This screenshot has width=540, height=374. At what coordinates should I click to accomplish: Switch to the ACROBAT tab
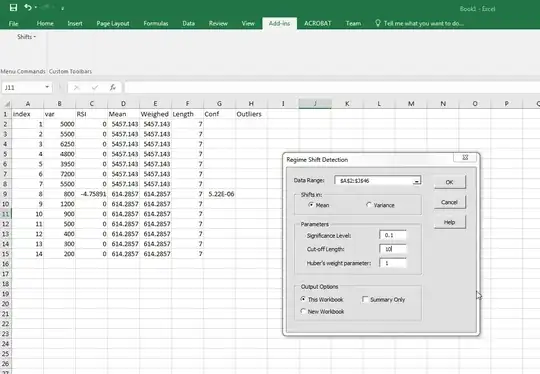(318, 23)
